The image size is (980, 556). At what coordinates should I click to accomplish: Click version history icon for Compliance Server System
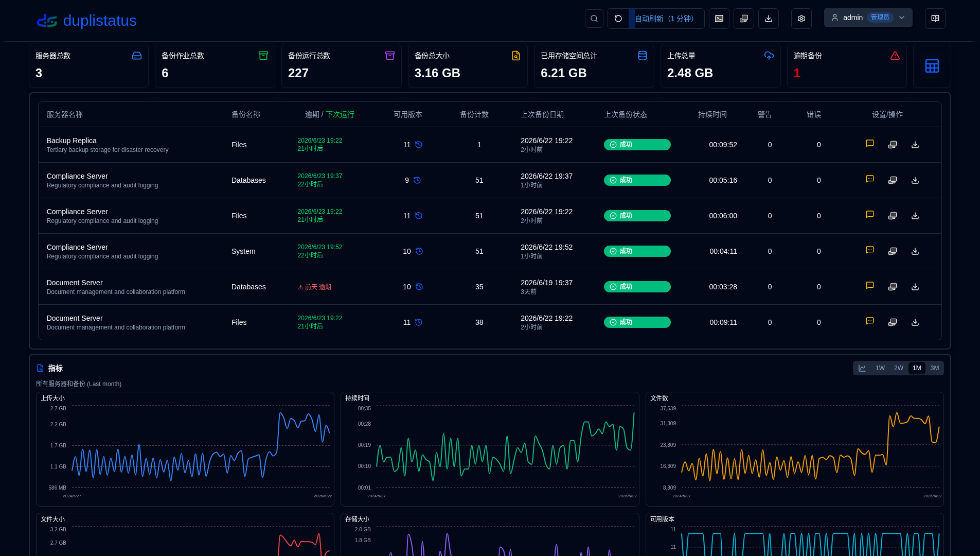(x=419, y=251)
